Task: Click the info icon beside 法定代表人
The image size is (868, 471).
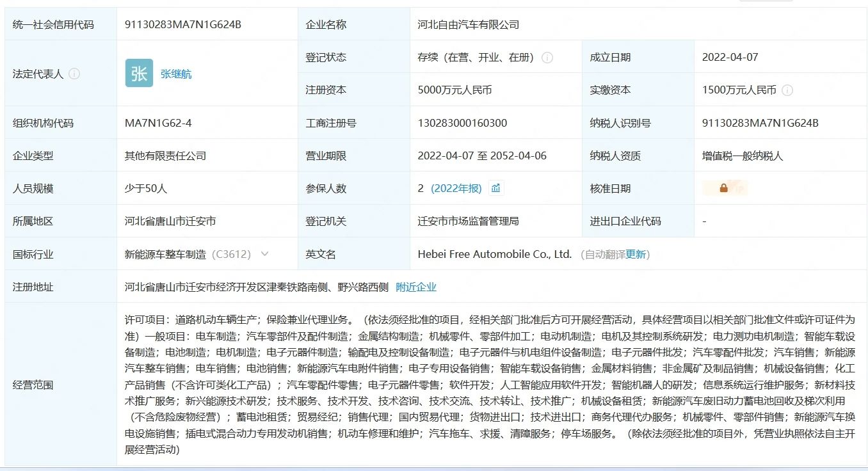Action: click(74, 74)
